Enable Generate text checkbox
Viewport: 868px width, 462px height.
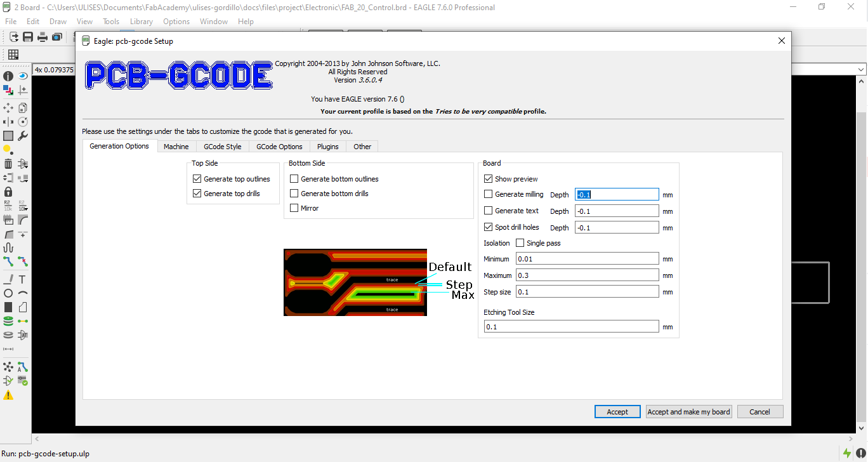pyautogui.click(x=489, y=211)
